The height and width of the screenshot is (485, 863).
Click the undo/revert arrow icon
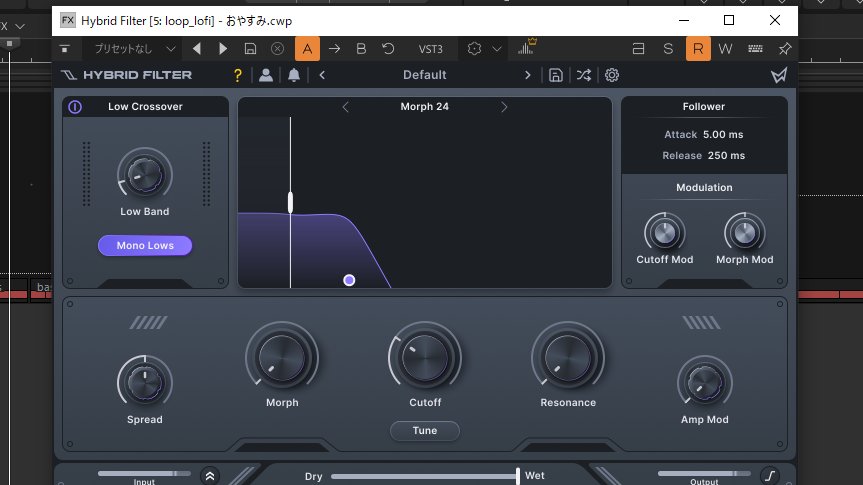point(388,49)
